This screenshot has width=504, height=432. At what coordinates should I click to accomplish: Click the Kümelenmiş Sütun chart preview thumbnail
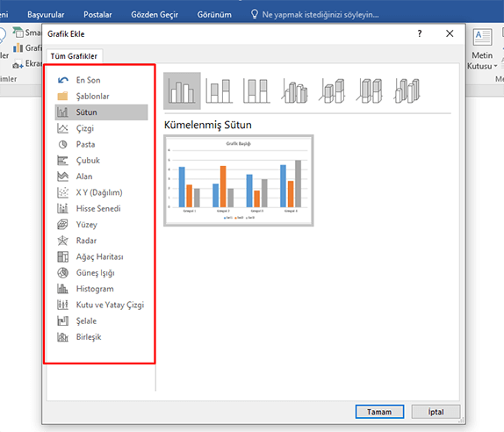239,181
